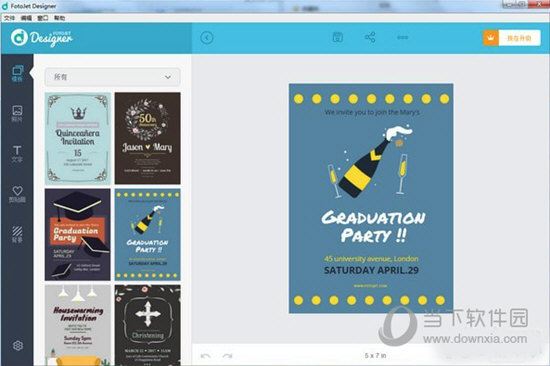Select the left champagne glass on canvas
This screenshot has width=550, height=366.
[334, 181]
